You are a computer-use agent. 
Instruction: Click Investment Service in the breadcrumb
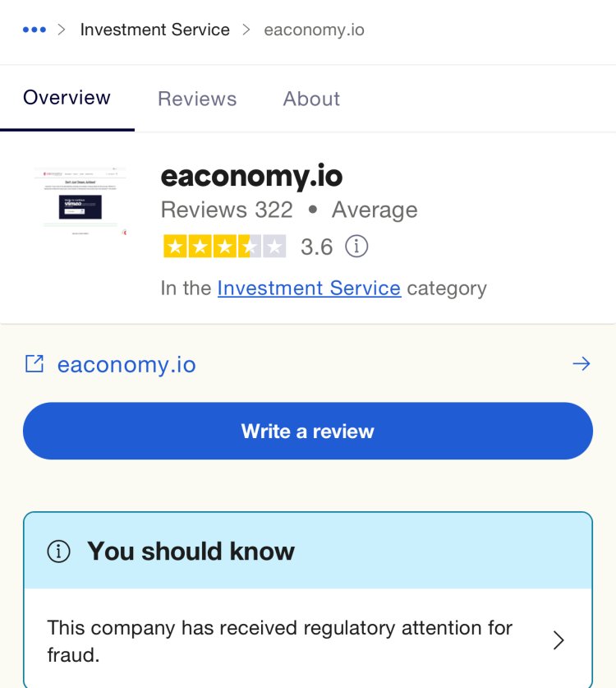[154, 30]
